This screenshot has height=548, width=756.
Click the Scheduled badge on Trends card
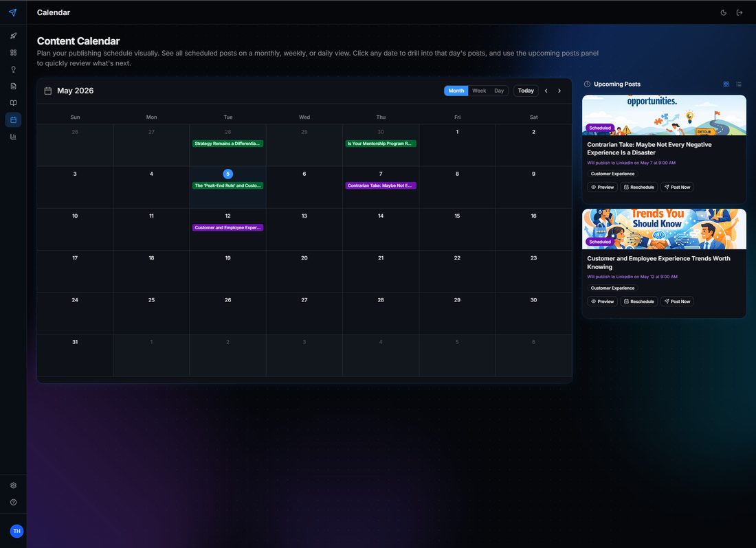600,242
